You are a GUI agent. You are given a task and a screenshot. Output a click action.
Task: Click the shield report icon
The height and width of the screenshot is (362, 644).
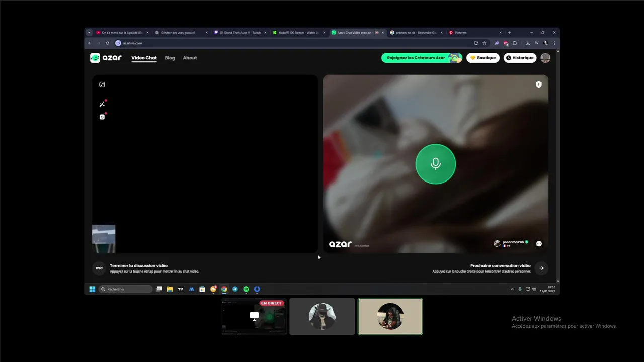pyautogui.click(x=538, y=85)
